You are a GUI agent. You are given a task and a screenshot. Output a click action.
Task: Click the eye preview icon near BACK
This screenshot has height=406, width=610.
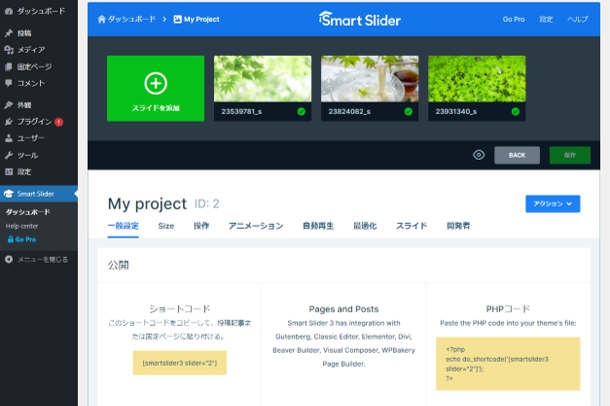(479, 155)
